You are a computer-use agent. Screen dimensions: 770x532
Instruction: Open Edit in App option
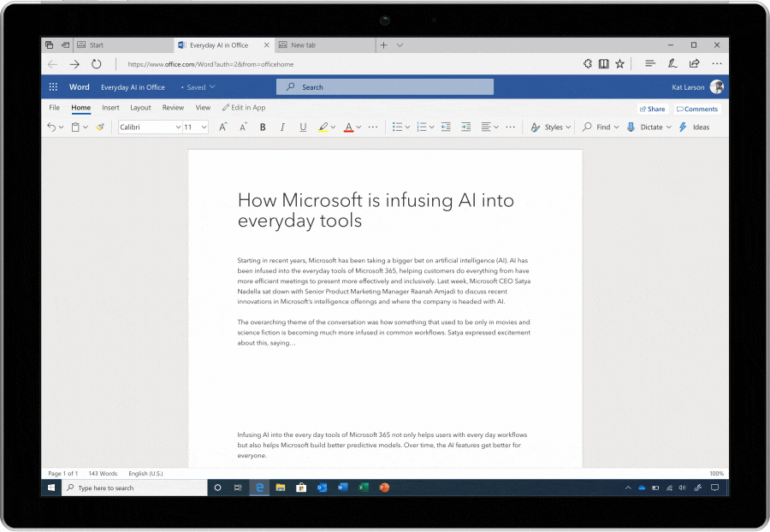(x=244, y=108)
